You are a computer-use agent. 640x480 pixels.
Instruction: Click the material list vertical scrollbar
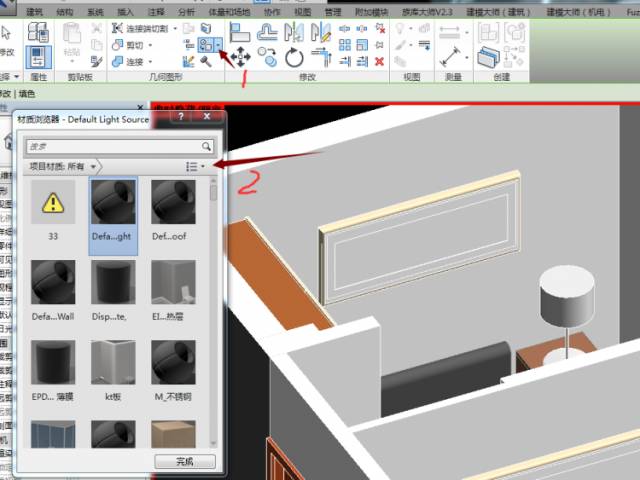(213, 312)
